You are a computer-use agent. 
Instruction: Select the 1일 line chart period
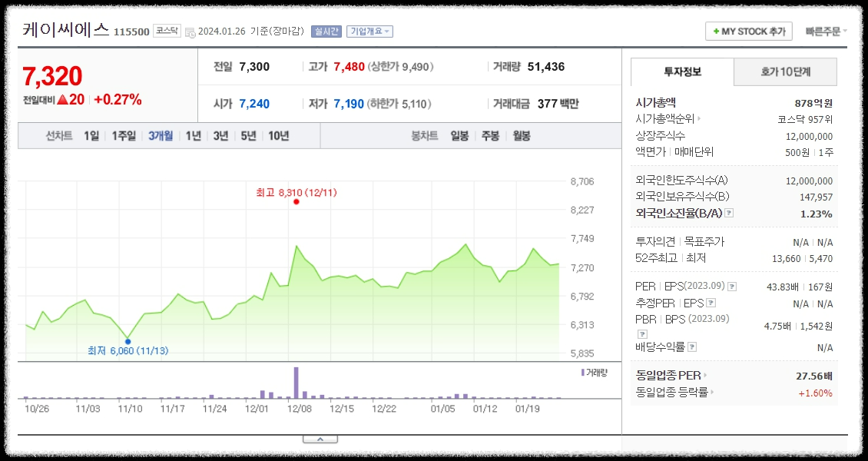pos(91,135)
